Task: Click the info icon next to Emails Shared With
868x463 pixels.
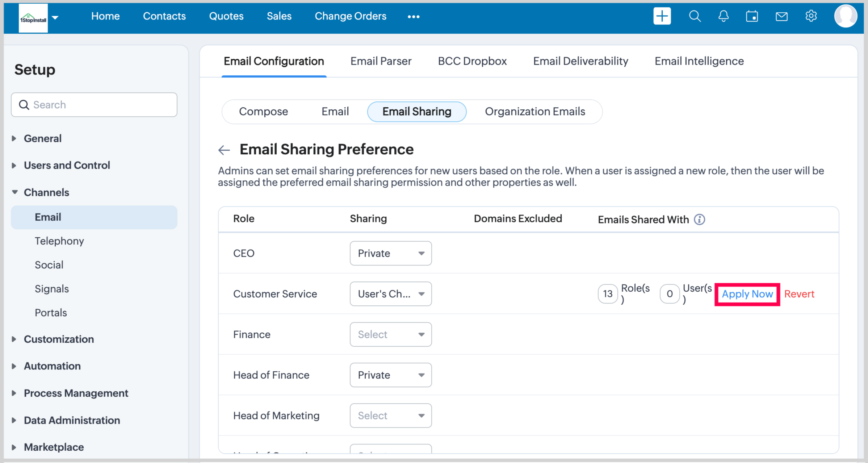Action: coord(699,220)
